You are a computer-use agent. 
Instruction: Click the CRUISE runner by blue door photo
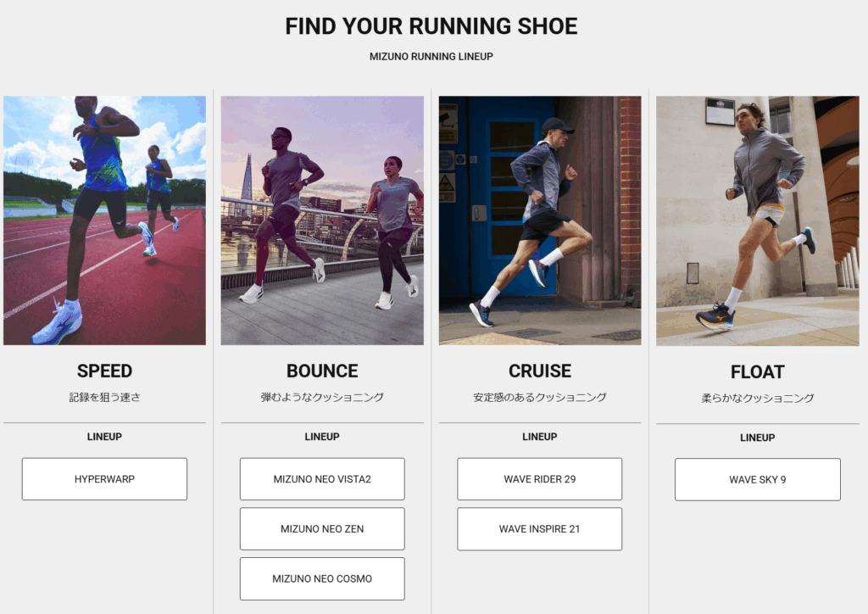[540, 220]
